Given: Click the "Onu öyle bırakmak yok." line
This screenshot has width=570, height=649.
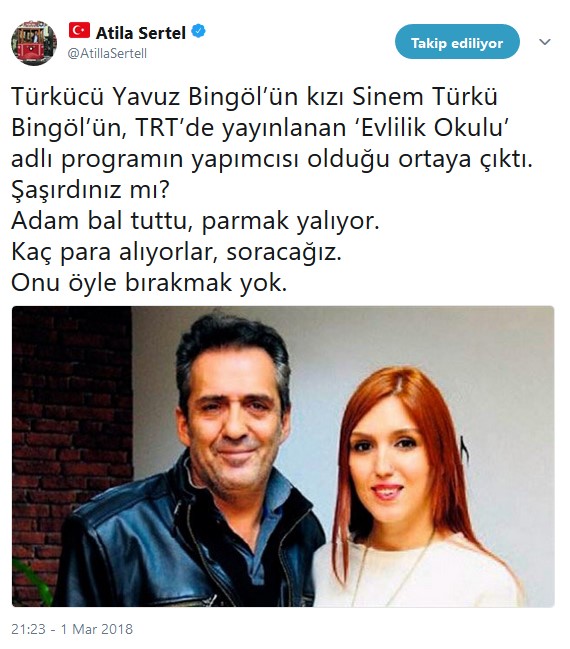Looking at the screenshot, I should pos(149,283).
